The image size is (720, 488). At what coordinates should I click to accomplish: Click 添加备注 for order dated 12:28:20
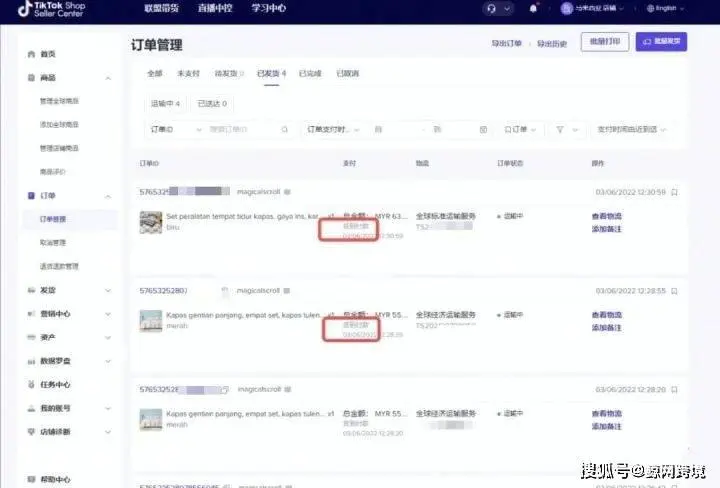pyautogui.click(x=607, y=426)
